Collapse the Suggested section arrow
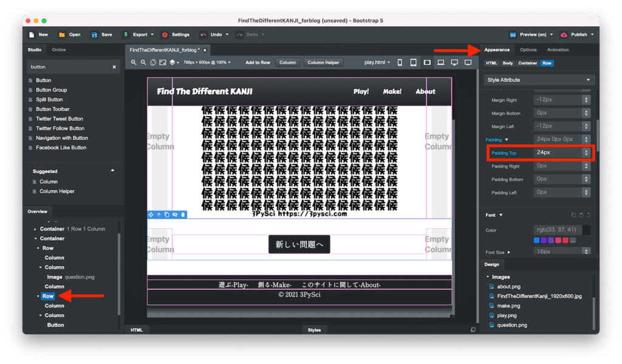622x364 pixels. click(112, 171)
